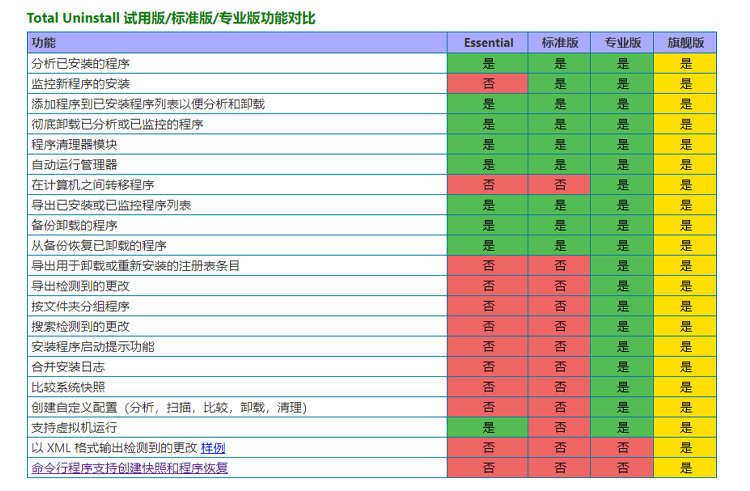Select row label 彻底卸载已分析或已监控的程序

click(x=117, y=124)
